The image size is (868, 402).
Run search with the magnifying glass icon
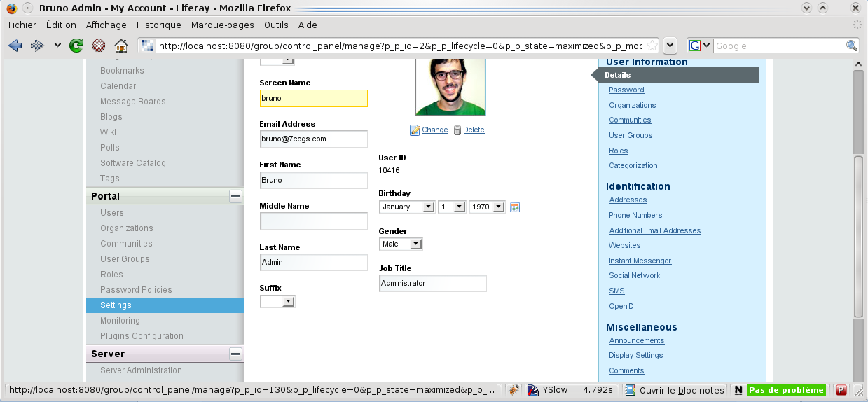[x=852, y=46]
